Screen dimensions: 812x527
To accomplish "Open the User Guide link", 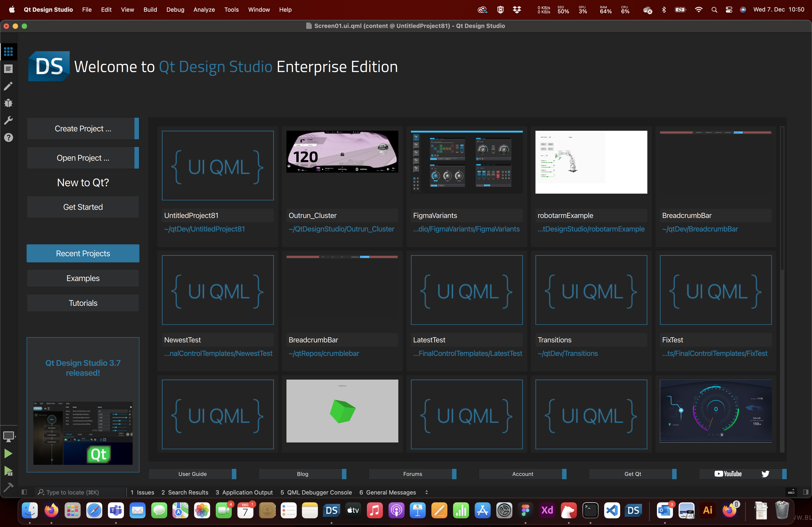I will (x=192, y=474).
